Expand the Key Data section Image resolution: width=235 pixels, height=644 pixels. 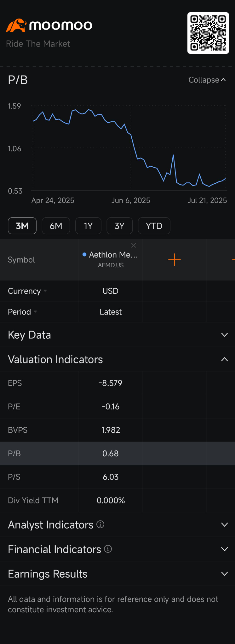(117, 335)
